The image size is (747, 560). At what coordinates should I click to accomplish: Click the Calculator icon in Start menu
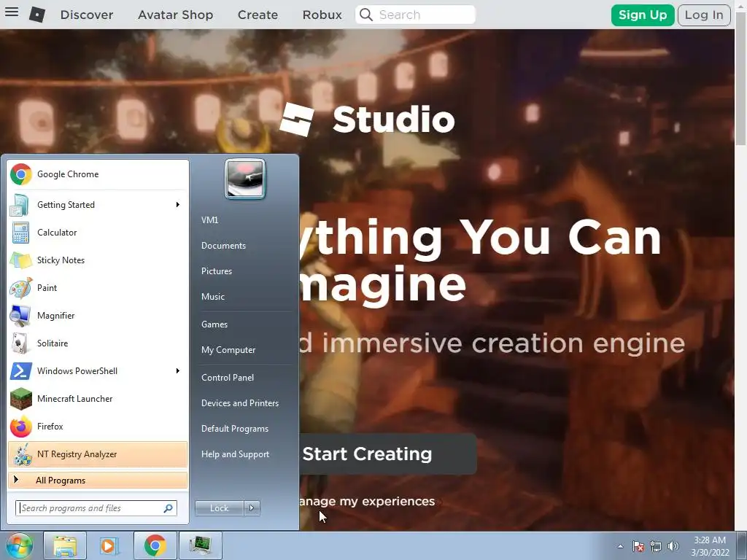20,233
